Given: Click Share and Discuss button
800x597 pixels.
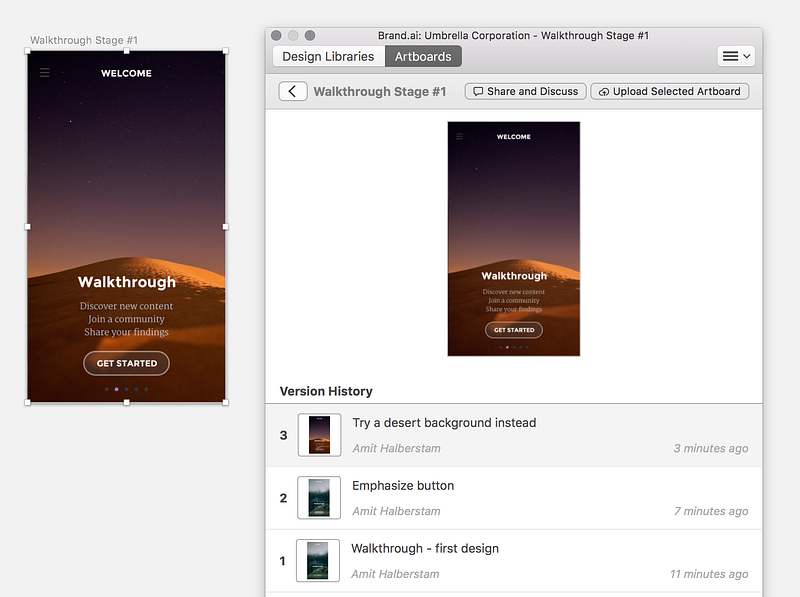Looking at the screenshot, I should [x=526, y=91].
